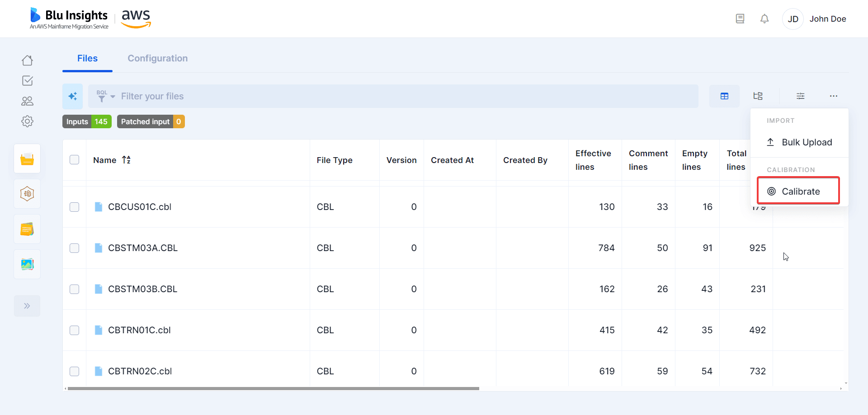Open file CBTRN01C.cbl
This screenshot has width=868, height=415.
pos(139,330)
